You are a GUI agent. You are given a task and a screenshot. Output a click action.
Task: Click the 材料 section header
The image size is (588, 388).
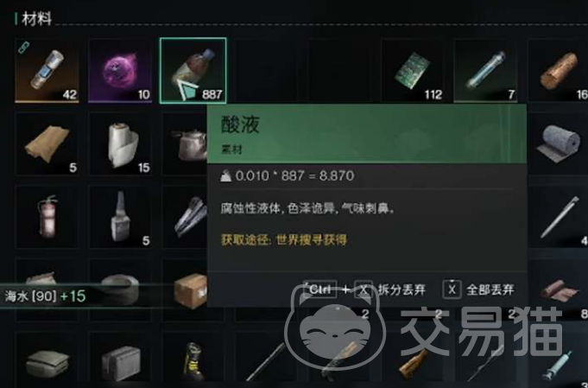click(x=36, y=19)
